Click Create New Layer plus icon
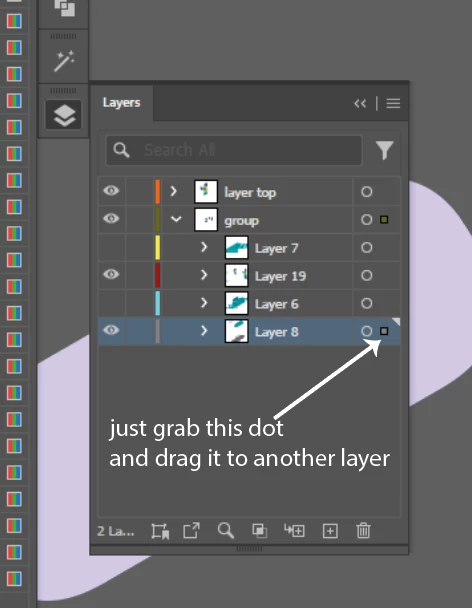 pos(330,531)
